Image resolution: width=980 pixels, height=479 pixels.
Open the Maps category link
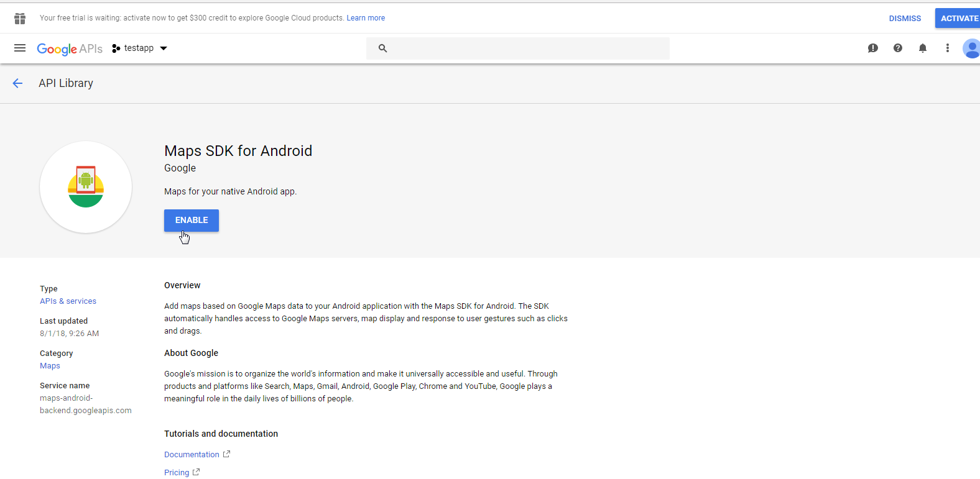(x=50, y=366)
